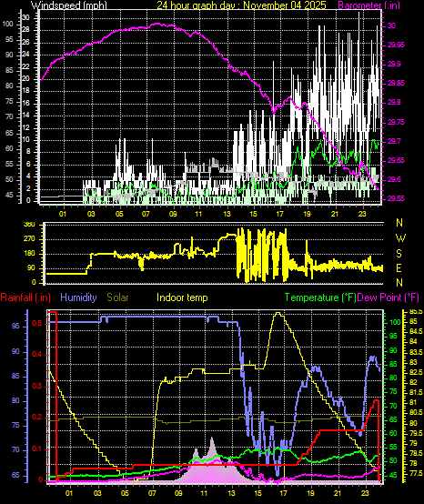424x504 pixels.
Task: Click the Indoor temp legend label
Action: (182, 297)
